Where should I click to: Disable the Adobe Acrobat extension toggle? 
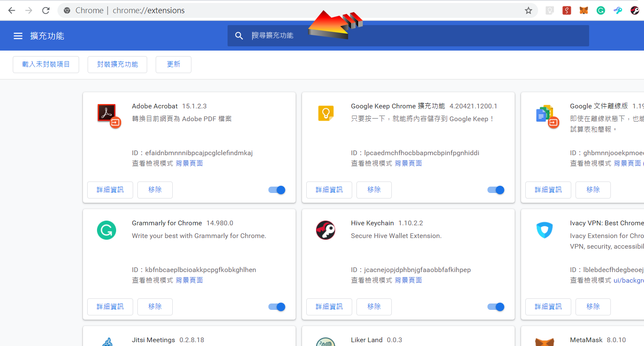pyautogui.click(x=277, y=190)
